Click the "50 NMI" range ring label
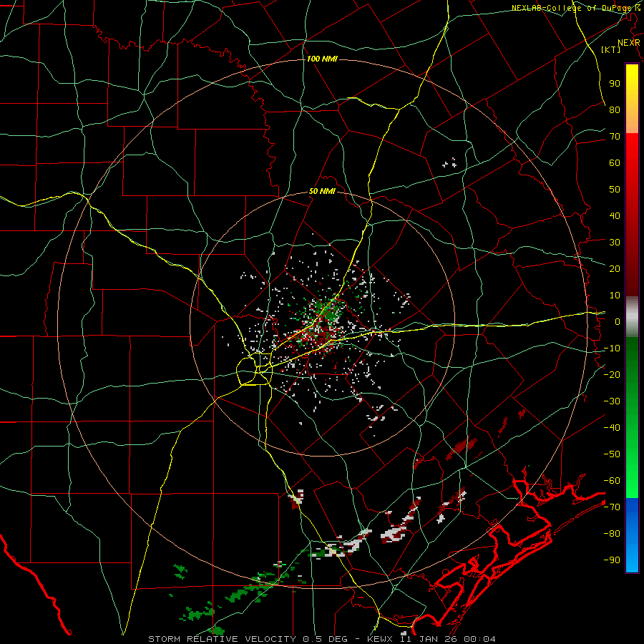This screenshot has width=644, height=644. pyautogui.click(x=322, y=191)
